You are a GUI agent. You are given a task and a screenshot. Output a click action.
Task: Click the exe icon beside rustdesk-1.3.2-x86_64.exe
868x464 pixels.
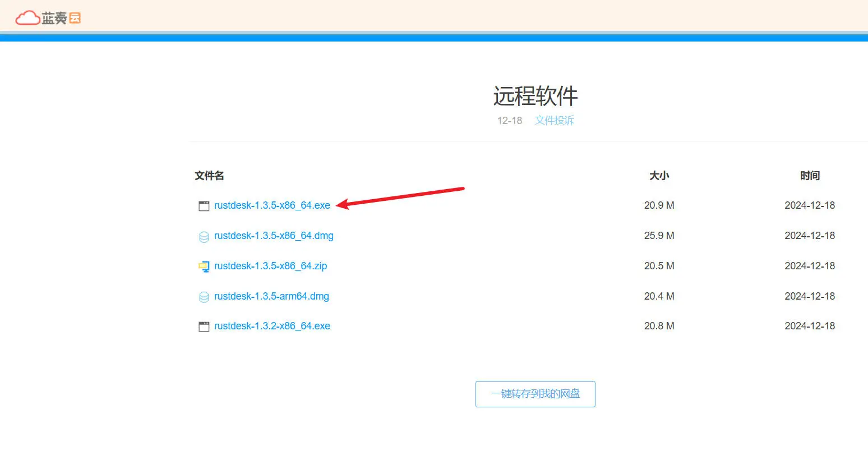[204, 327]
